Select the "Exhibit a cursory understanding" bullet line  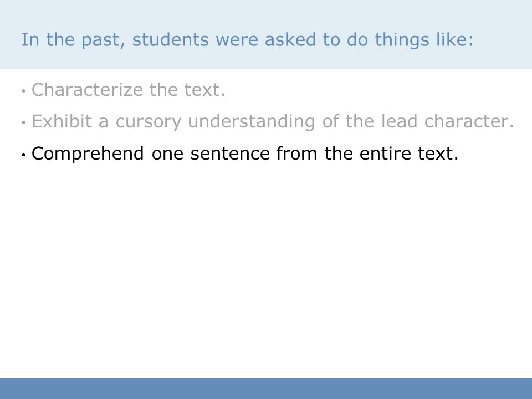pyautogui.click(x=273, y=121)
